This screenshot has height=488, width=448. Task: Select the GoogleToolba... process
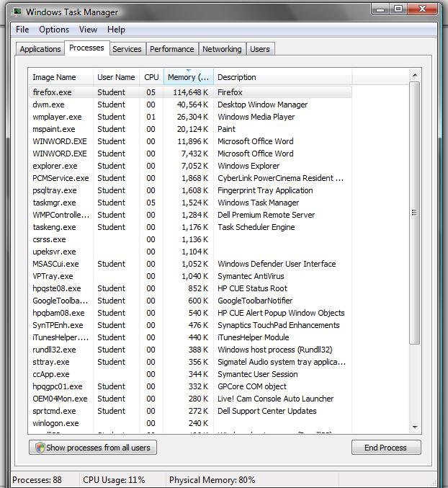click(190, 301)
